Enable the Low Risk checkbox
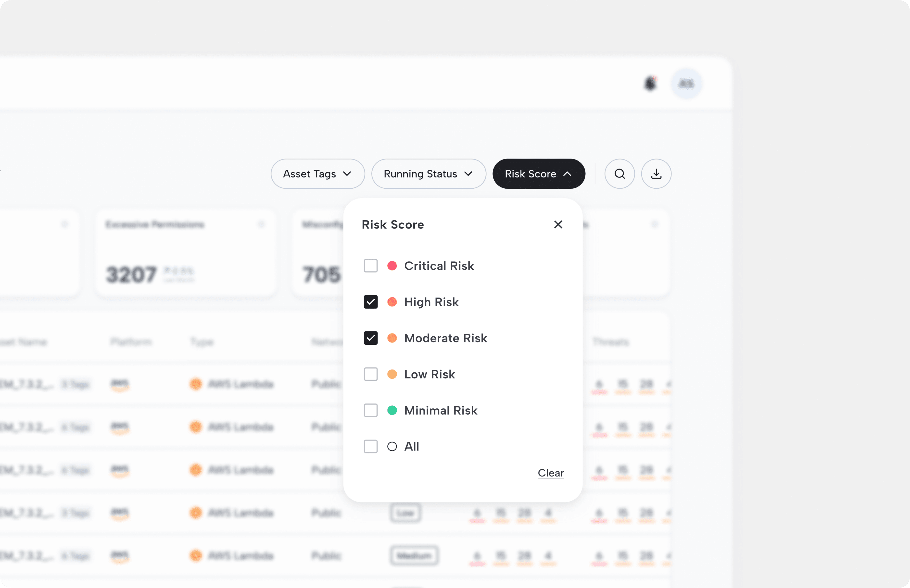This screenshot has width=910, height=588. pyautogui.click(x=370, y=374)
